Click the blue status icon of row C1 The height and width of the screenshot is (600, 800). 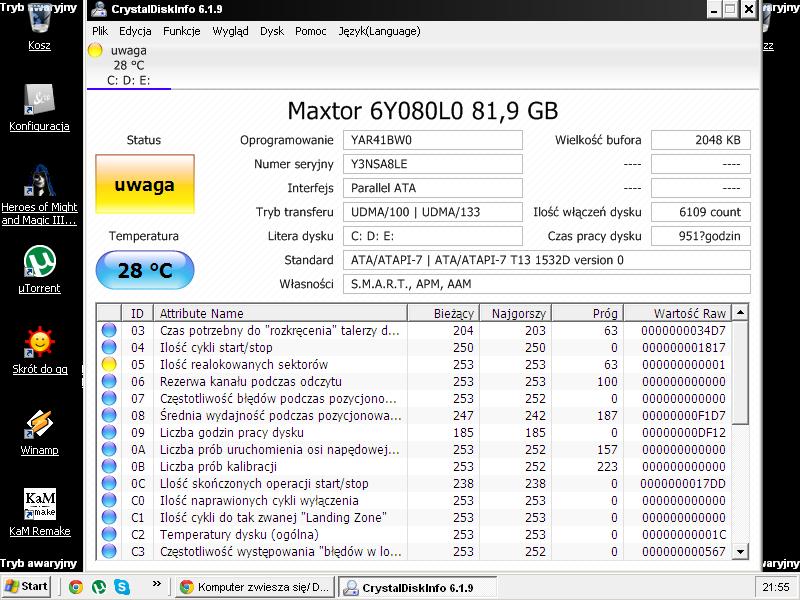point(109,517)
